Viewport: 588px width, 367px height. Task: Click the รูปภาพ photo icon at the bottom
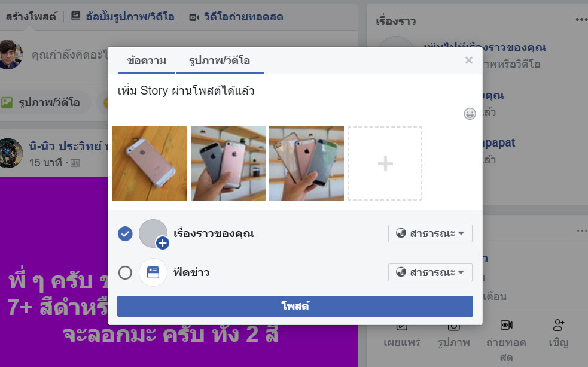[453, 326]
